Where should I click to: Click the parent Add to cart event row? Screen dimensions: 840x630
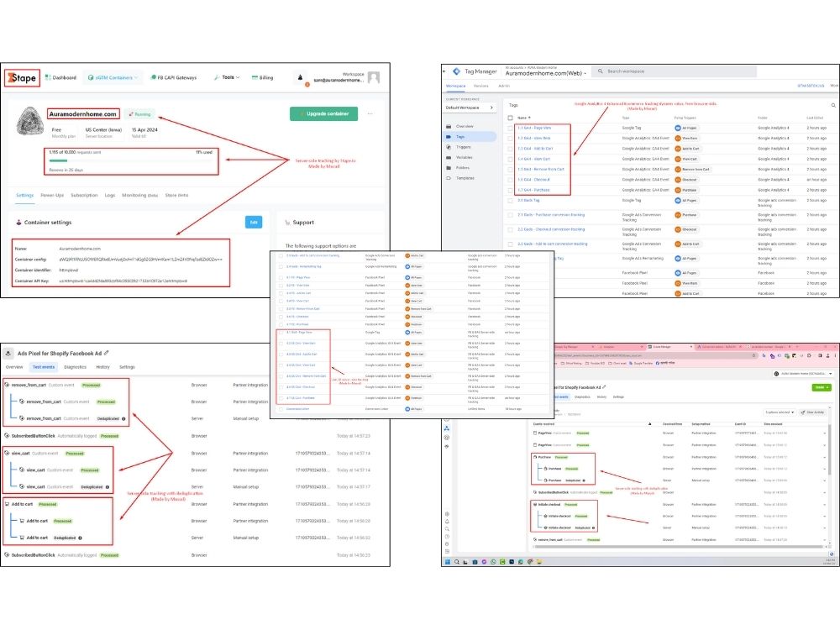tap(187, 504)
